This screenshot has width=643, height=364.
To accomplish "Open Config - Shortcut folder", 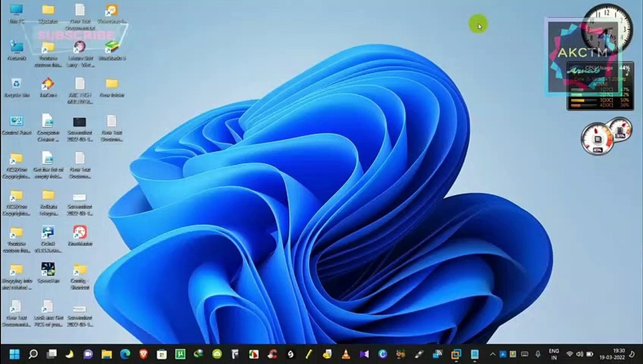I will (79, 276).
